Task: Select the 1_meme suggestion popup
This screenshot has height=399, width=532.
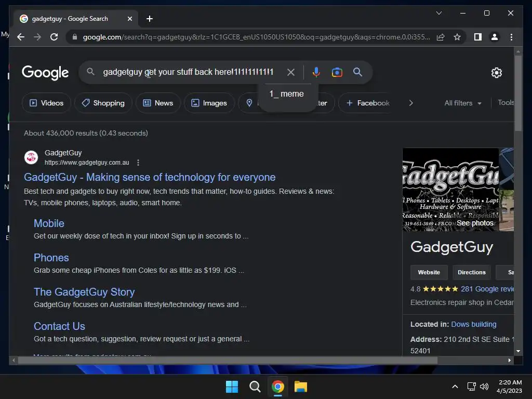Action: pyautogui.click(x=287, y=94)
